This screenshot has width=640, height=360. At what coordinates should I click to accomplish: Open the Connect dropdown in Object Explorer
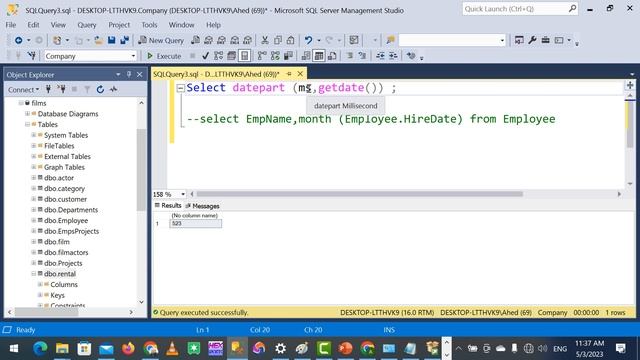pyautogui.click(x=23, y=89)
